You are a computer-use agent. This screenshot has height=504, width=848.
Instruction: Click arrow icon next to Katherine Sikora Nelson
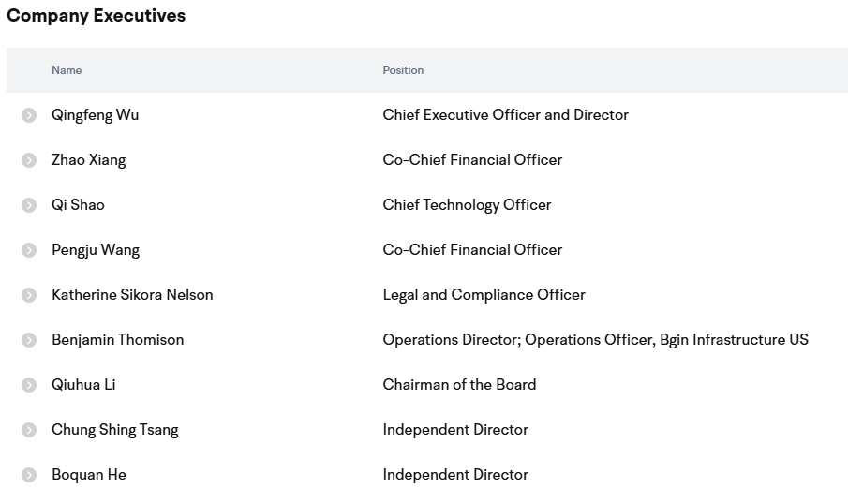[x=29, y=295]
